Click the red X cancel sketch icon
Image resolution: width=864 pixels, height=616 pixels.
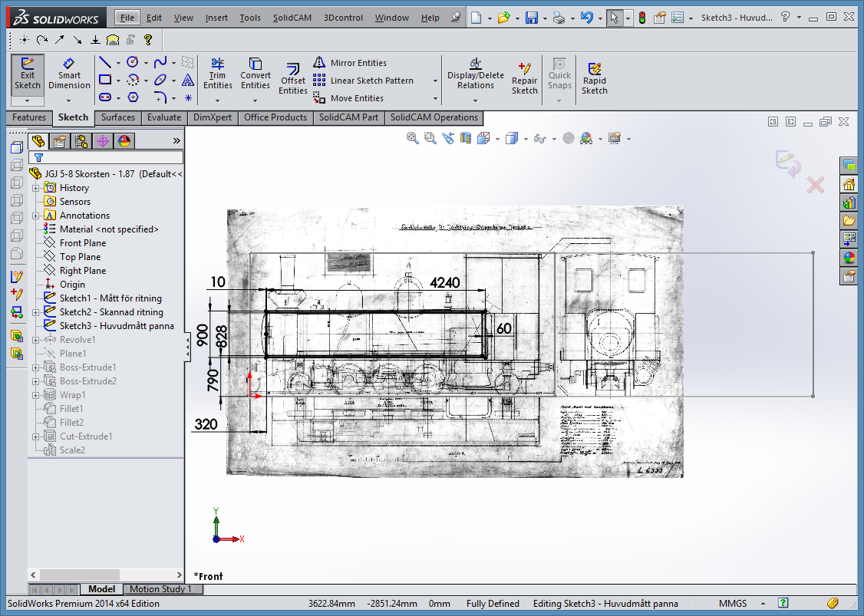(x=816, y=185)
